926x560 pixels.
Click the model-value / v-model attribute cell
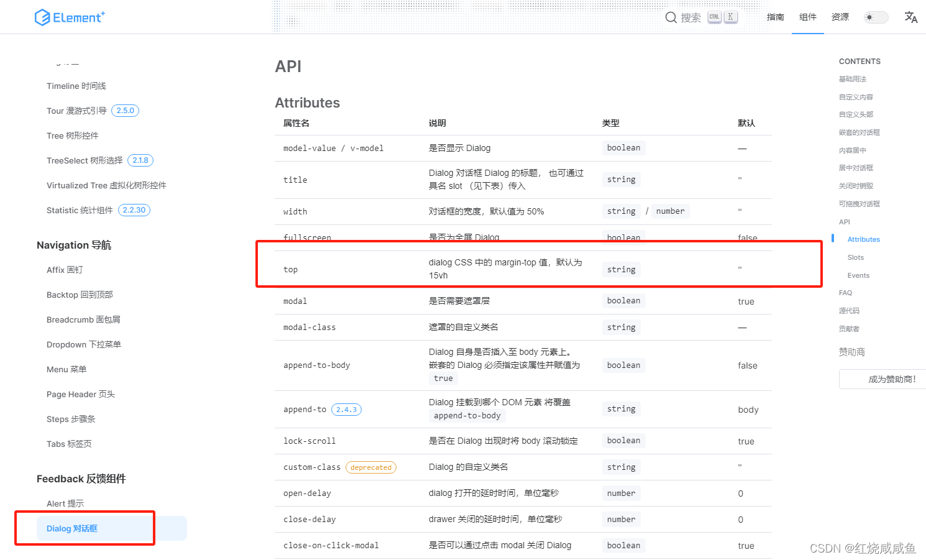pos(333,148)
